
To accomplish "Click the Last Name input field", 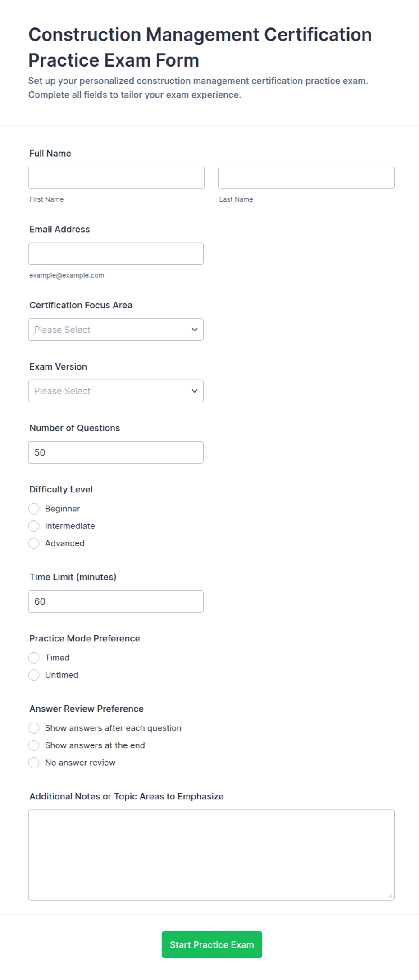I will point(306,178).
